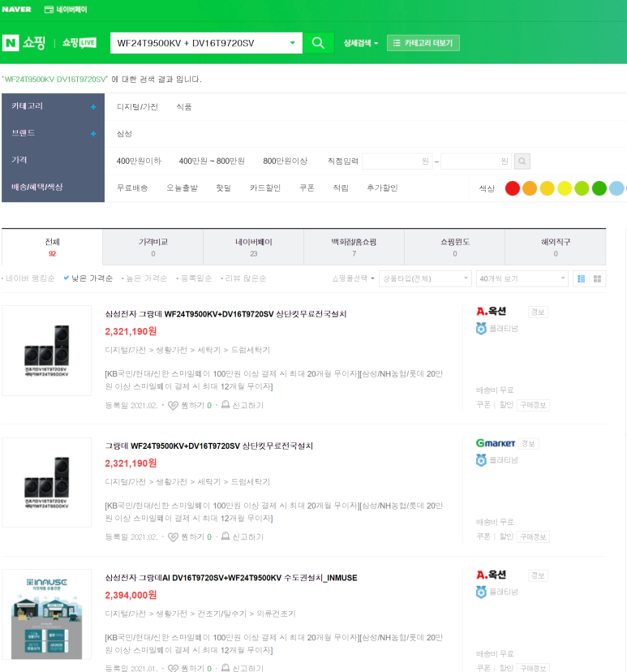Click report siren icon on Gmarket listing
The width and height of the screenshot is (627, 672).
coord(225,536)
